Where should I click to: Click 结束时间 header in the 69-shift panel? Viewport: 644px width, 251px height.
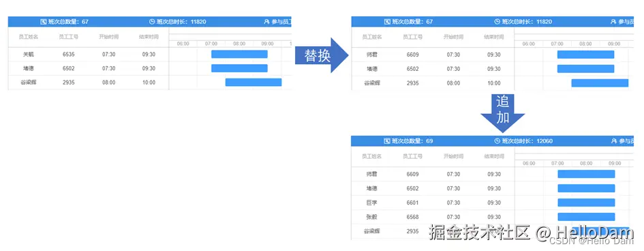point(494,156)
